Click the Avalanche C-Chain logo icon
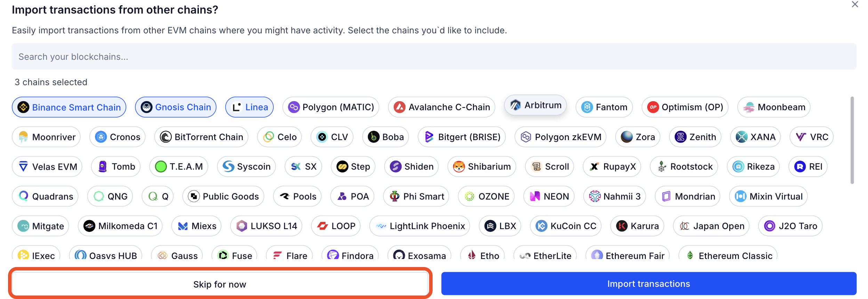The height and width of the screenshot is (299, 868). [400, 107]
